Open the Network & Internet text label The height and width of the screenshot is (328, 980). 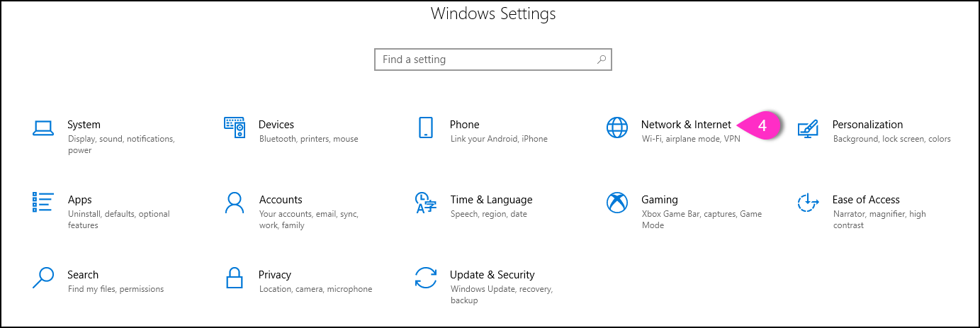point(686,125)
